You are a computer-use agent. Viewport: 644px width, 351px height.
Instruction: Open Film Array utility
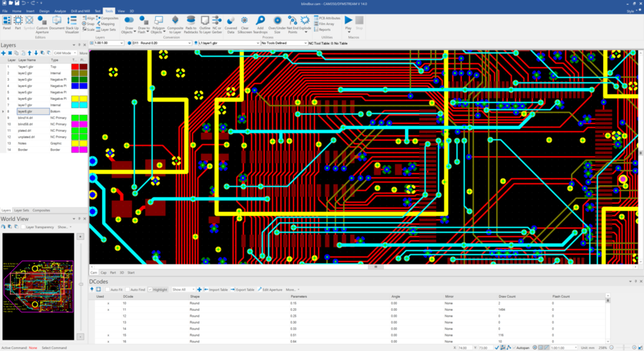point(324,24)
